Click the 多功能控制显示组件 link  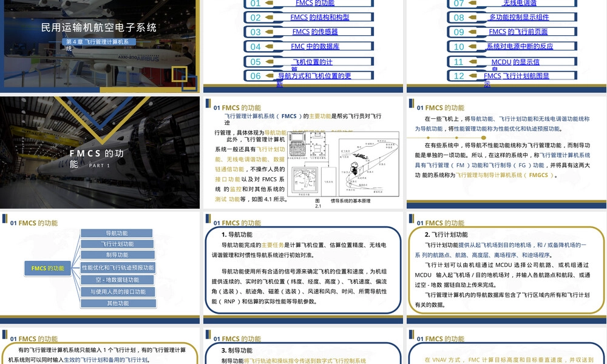[x=519, y=17]
